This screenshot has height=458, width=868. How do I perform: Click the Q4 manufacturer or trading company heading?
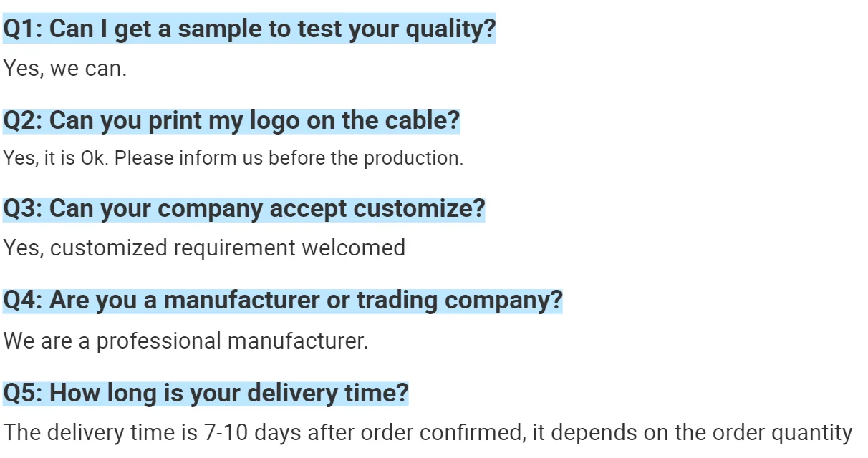tap(283, 300)
